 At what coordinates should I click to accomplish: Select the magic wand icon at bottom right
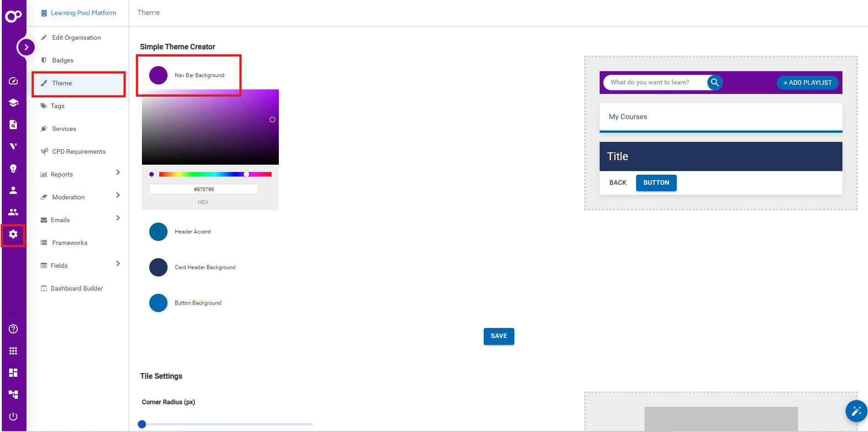tap(856, 411)
